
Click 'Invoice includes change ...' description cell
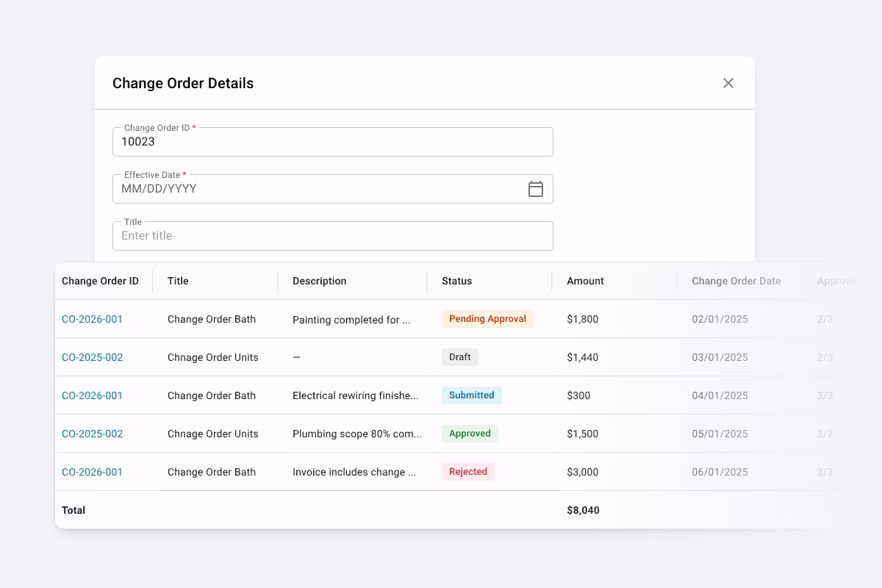click(354, 472)
